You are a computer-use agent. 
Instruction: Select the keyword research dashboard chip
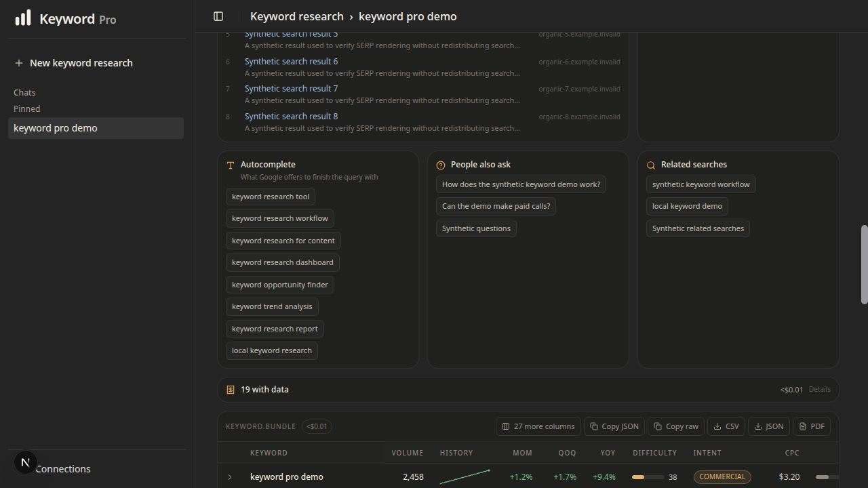[283, 262]
